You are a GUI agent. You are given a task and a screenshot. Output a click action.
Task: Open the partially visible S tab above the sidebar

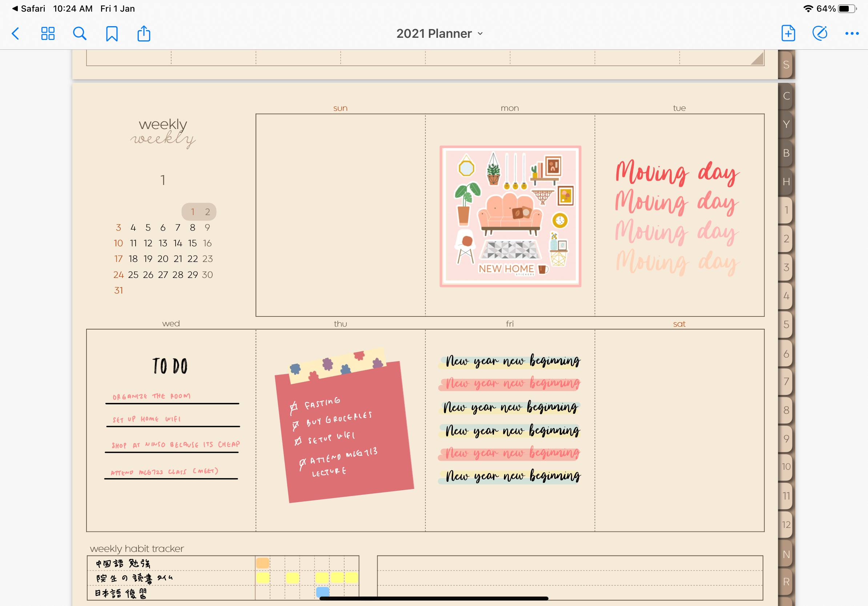(786, 65)
